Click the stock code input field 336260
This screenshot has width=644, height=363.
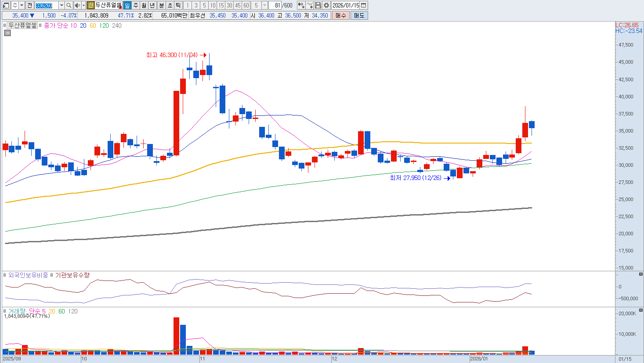coord(46,5)
